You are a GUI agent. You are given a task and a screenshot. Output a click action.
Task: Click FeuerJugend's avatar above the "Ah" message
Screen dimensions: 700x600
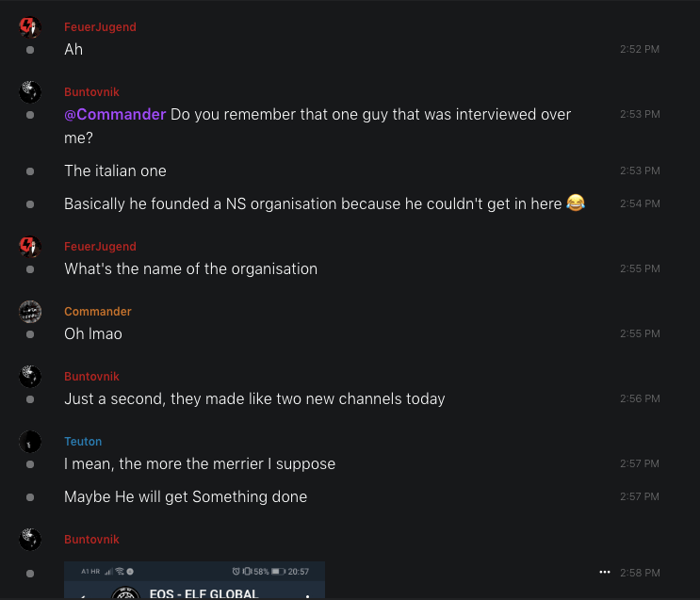click(30, 27)
